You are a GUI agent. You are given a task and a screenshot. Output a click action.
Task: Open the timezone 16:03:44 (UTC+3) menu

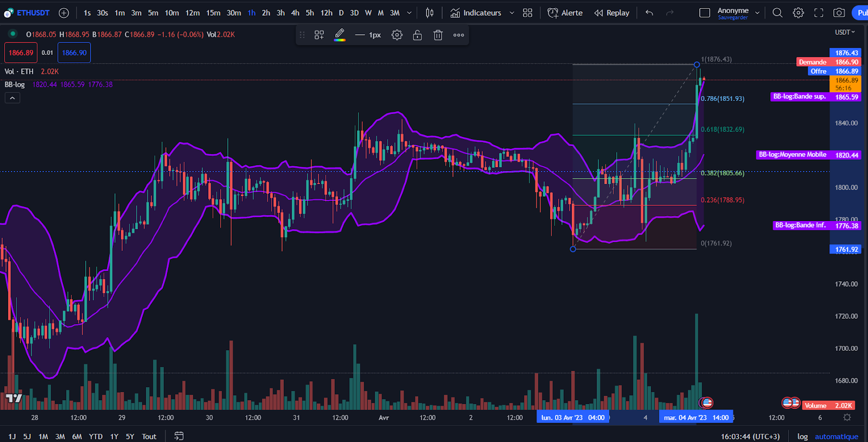coord(750,437)
